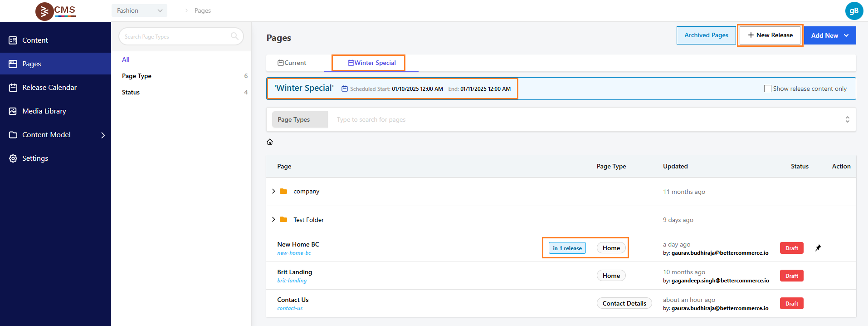Switch to the Current tab
This screenshot has width=868, height=326.
click(292, 63)
